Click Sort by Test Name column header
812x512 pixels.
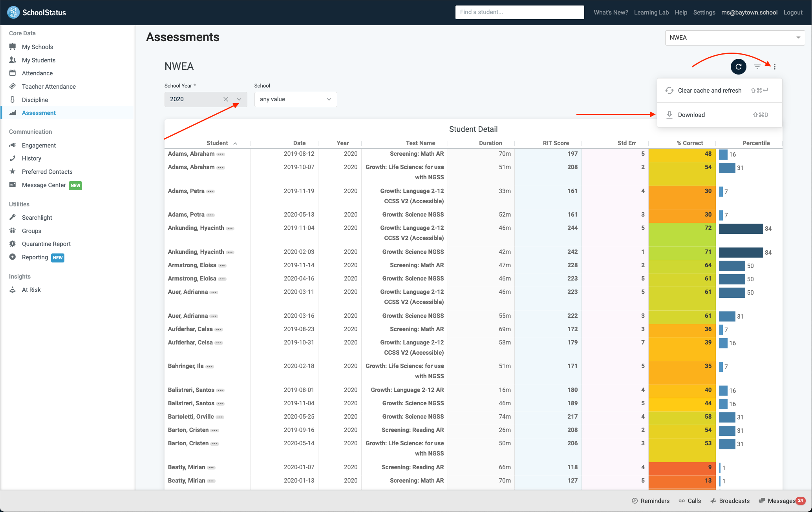[x=420, y=143]
